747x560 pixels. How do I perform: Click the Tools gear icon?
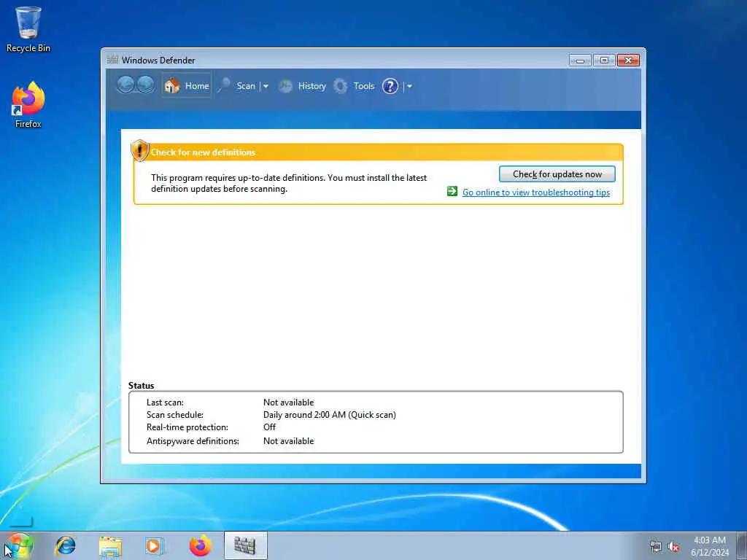(x=340, y=86)
